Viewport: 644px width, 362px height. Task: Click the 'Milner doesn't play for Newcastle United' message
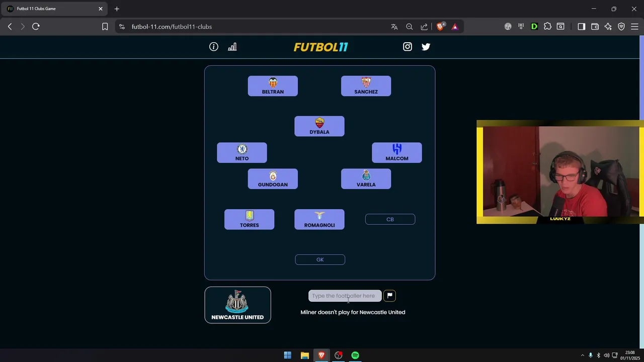[x=353, y=312]
